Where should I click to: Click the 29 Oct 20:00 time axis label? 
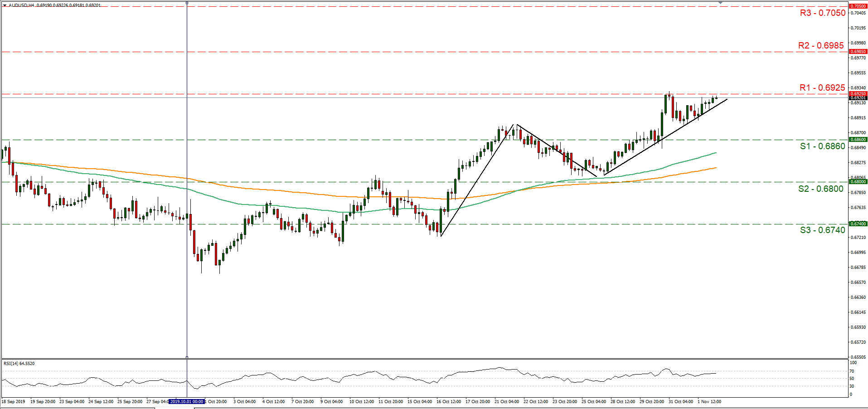[652, 402]
